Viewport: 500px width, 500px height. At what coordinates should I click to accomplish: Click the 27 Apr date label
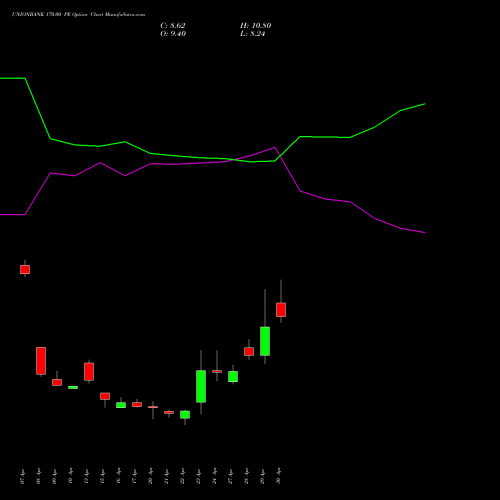(x=230, y=476)
